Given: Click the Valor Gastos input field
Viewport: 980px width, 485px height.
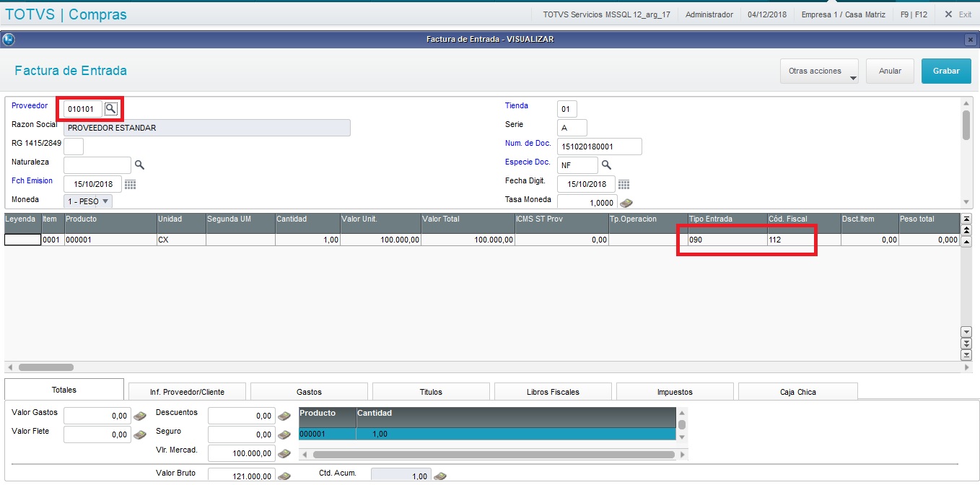Looking at the screenshot, I should click(x=97, y=416).
